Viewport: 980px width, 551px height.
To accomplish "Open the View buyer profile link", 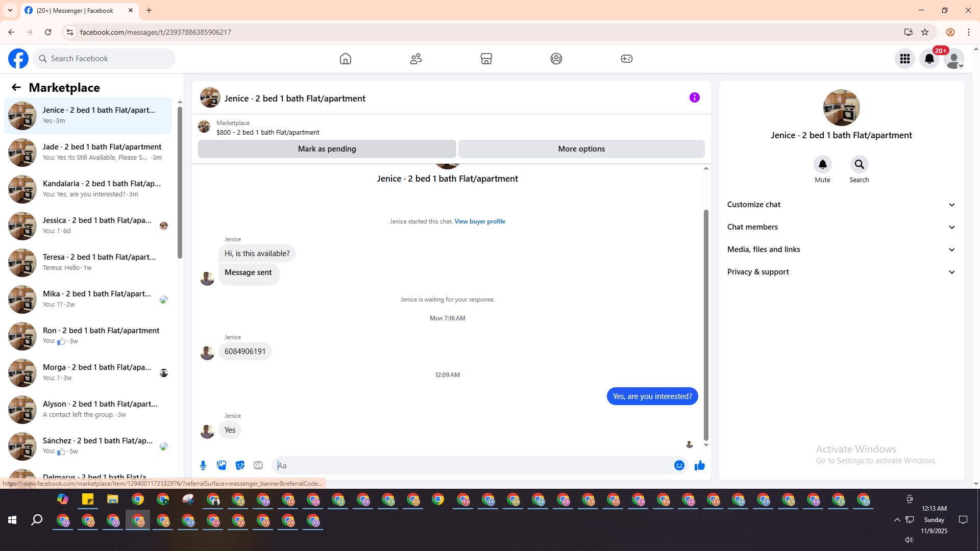I will point(479,221).
